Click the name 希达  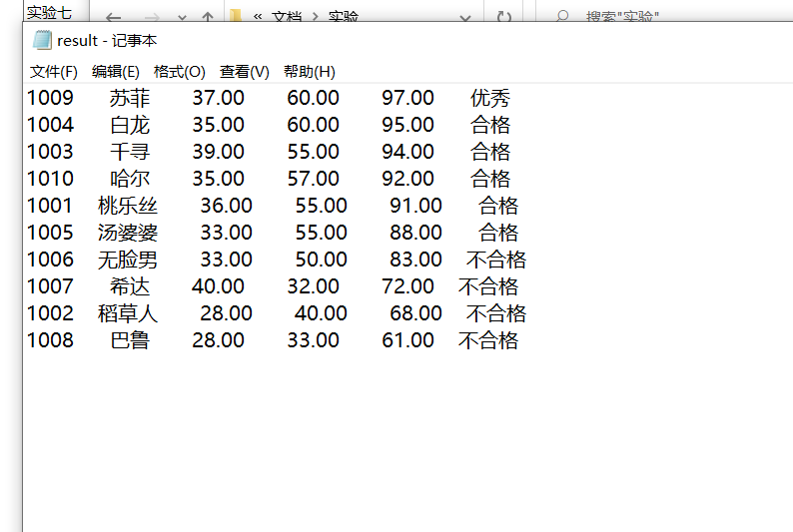pos(130,286)
